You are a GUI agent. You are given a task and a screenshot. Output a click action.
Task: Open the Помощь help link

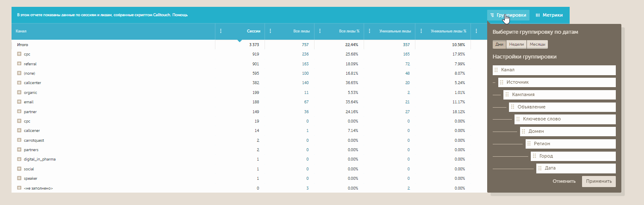180,15
